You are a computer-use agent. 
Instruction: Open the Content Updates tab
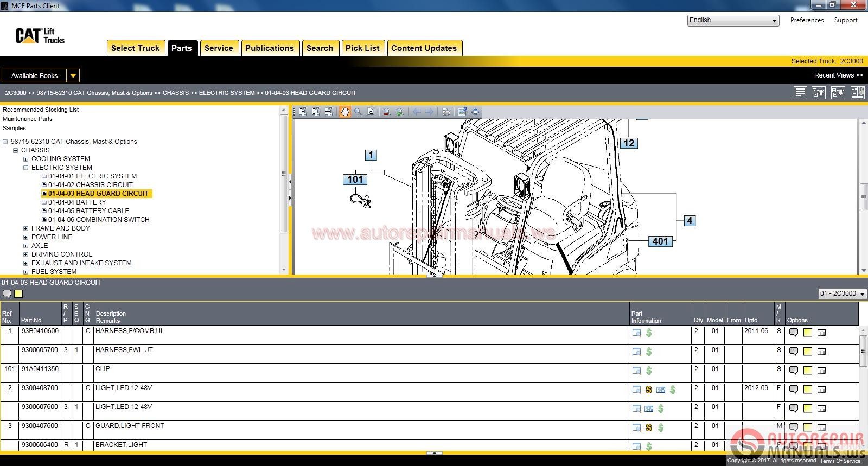coord(424,48)
